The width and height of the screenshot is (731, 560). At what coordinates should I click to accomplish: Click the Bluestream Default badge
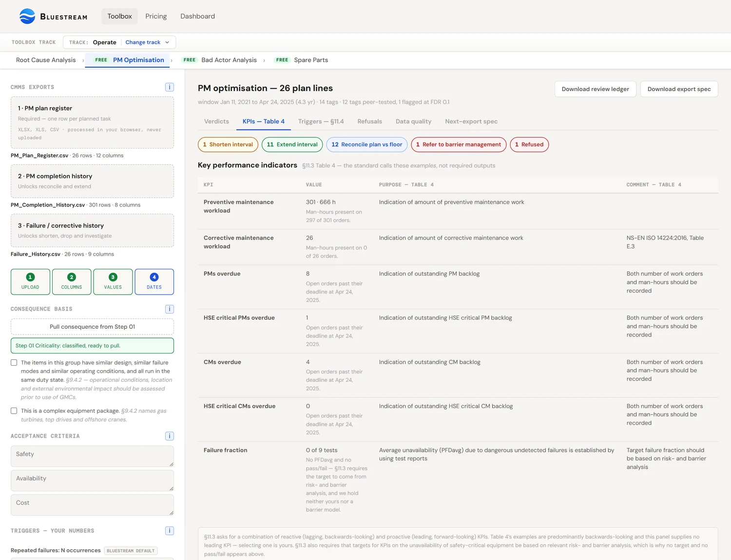[x=131, y=551]
